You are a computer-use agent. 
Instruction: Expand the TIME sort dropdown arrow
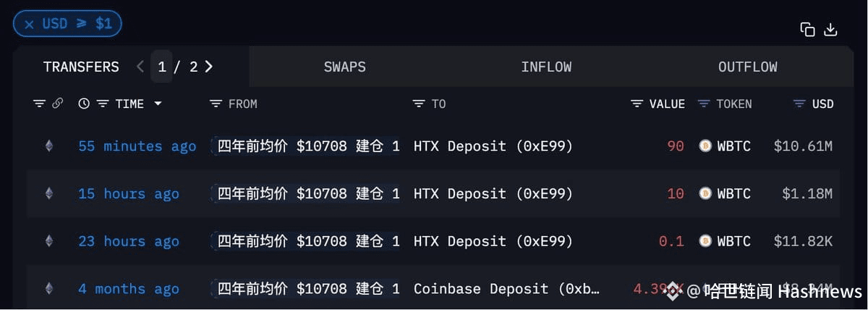pos(158,104)
